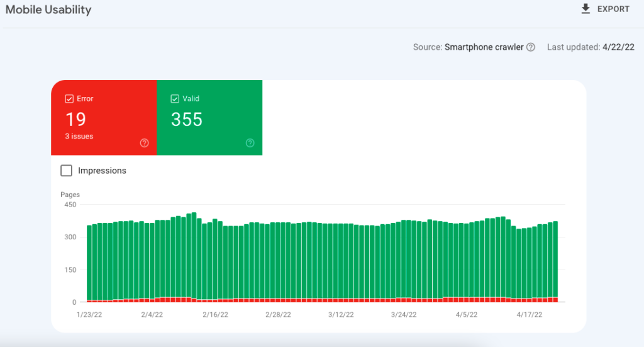Click the '3 issues' text
The width and height of the screenshot is (644, 347).
click(x=79, y=136)
